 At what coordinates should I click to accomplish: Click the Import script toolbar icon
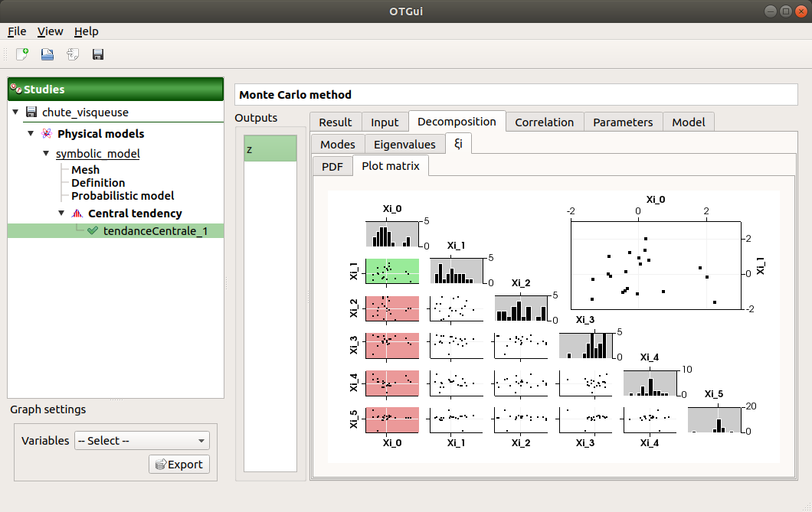pos(73,54)
